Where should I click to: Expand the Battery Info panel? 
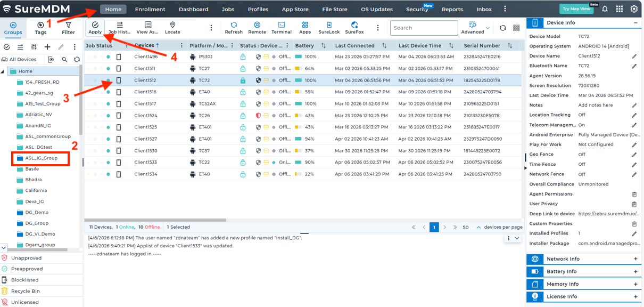[635, 271]
